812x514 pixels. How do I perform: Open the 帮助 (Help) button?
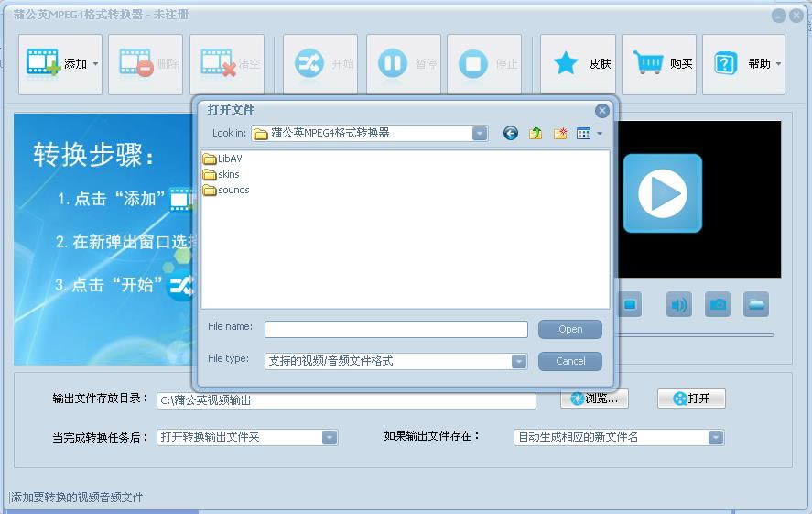pyautogui.click(x=743, y=64)
